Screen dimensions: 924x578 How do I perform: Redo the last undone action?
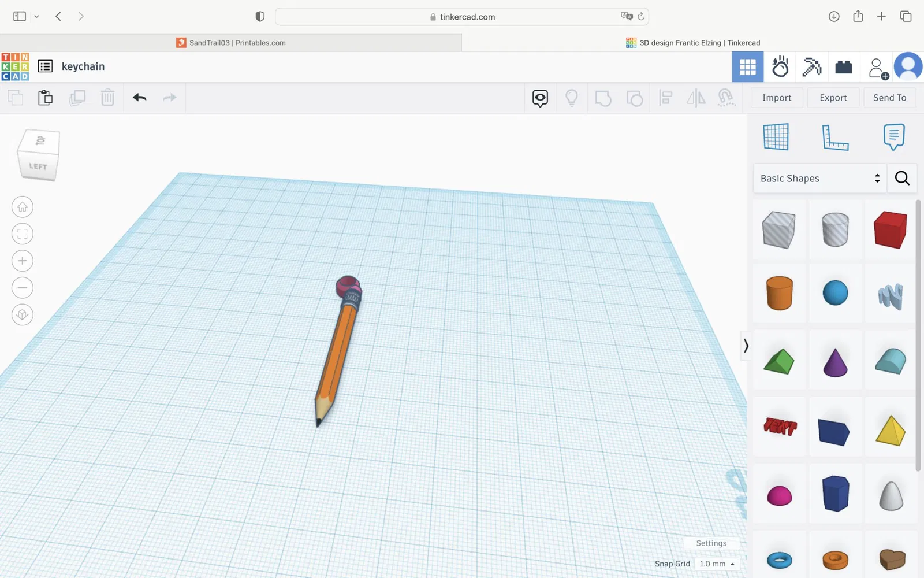[x=170, y=98]
